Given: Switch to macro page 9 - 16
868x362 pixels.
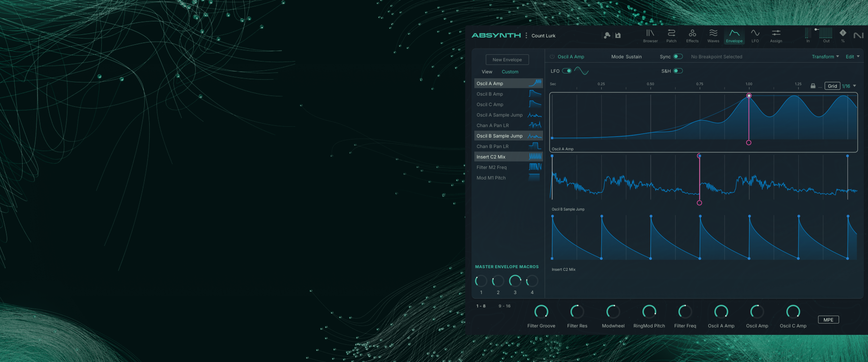Looking at the screenshot, I should [x=504, y=306].
